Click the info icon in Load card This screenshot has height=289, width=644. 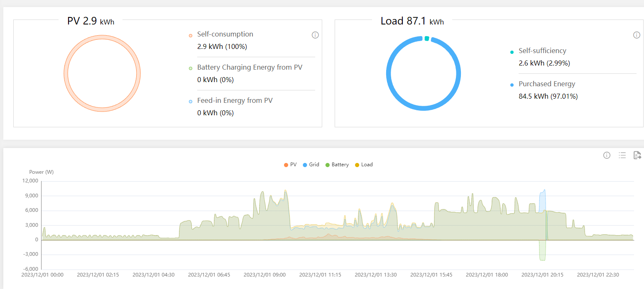(x=637, y=35)
